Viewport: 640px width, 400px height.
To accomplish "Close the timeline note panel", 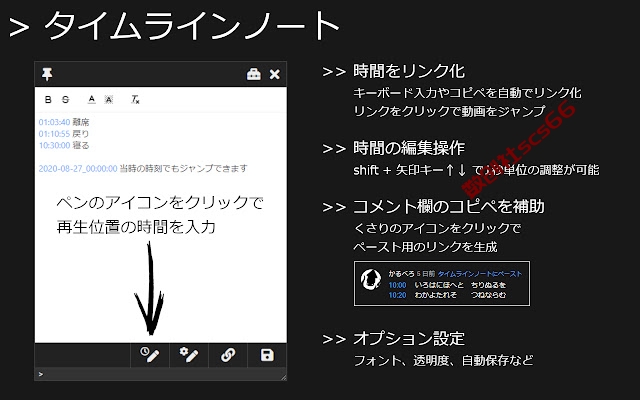I will point(275,74).
